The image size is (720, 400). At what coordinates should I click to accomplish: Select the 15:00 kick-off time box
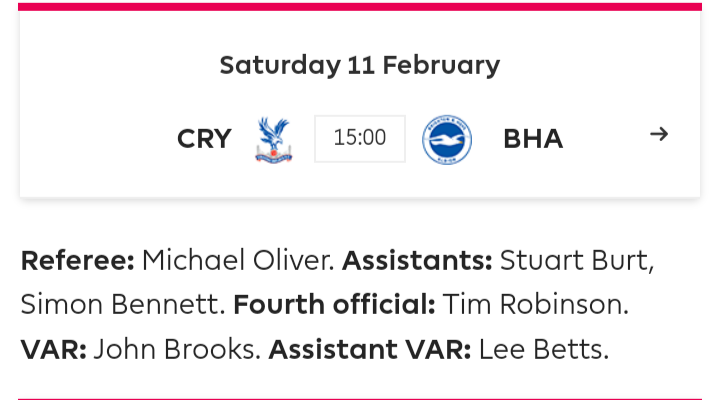[360, 138]
